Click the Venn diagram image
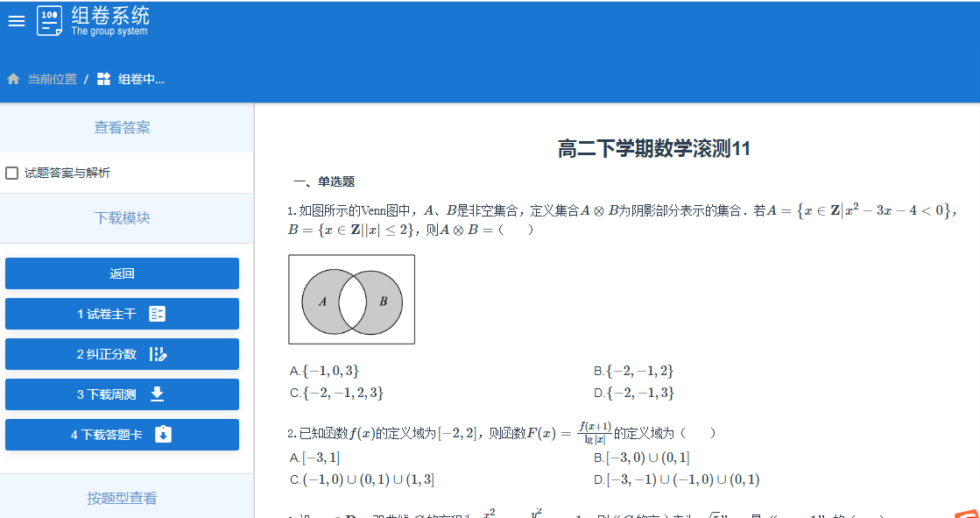 351,300
